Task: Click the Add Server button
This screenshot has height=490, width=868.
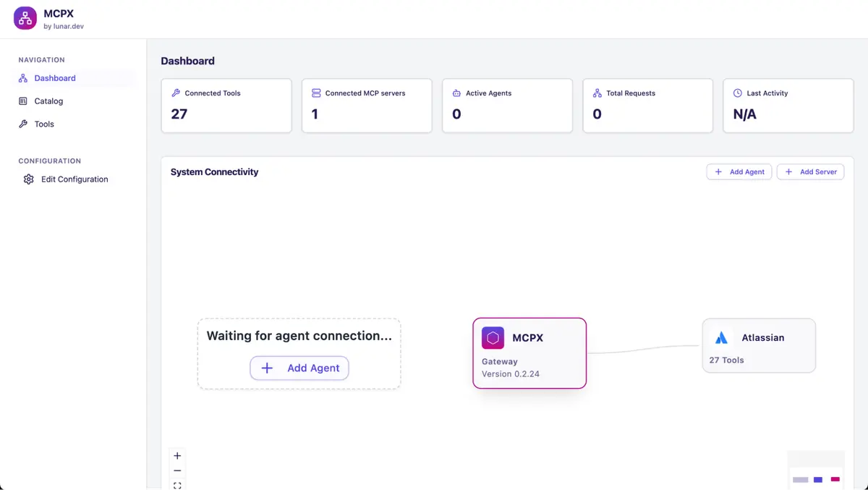Action: click(810, 172)
